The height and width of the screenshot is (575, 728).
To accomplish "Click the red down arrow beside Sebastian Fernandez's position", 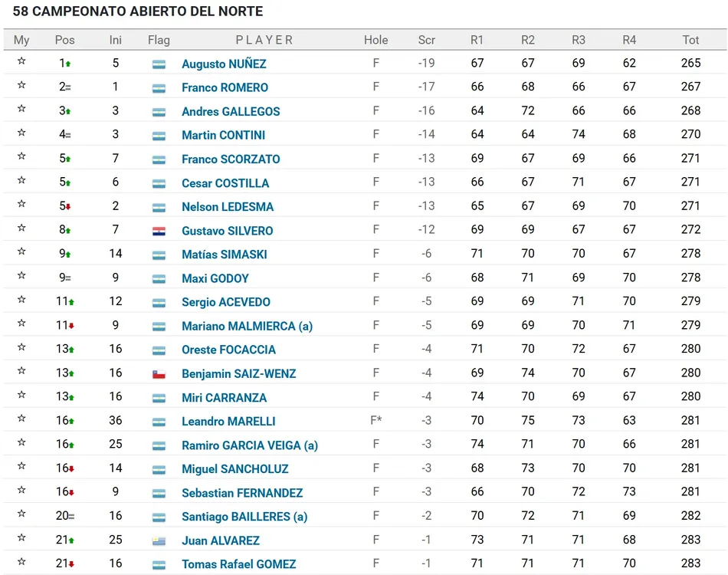I will point(71,494).
